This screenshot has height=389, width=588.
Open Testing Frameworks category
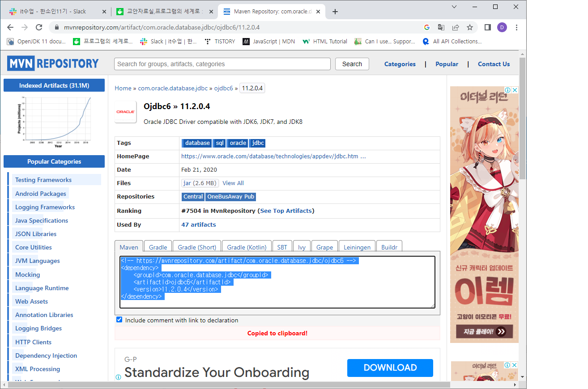pyautogui.click(x=43, y=180)
